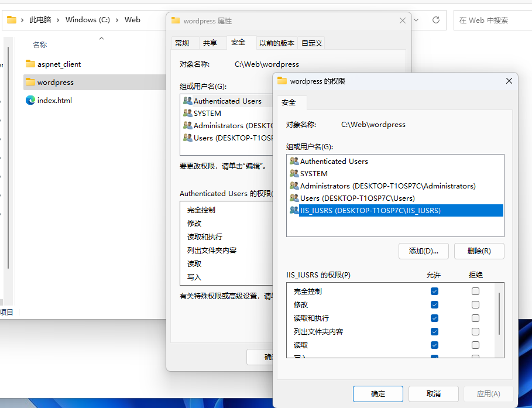532x408 pixels.
Task: Click SYSTEM icon in 属性 window
Action: tap(188, 113)
